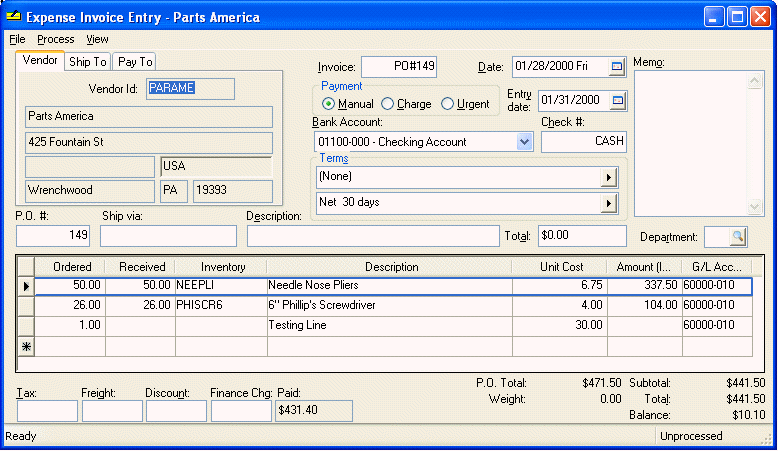
Task: Click the city field Wrenchwood
Action: click(x=90, y=191)
